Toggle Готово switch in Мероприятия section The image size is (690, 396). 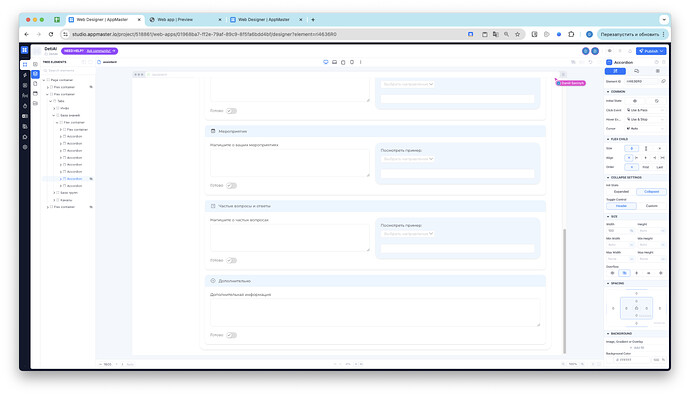(231, 186)
